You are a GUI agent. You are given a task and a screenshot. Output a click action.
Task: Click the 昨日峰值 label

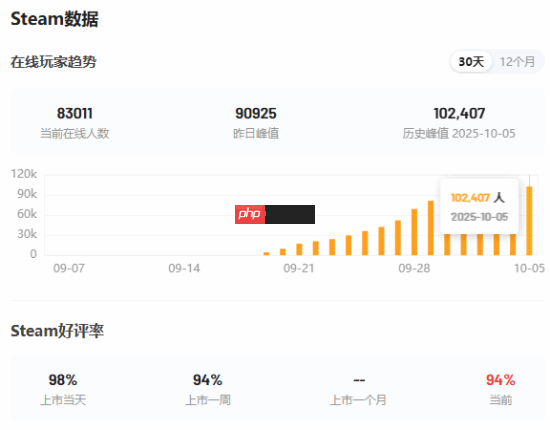[x=256, y=133]
